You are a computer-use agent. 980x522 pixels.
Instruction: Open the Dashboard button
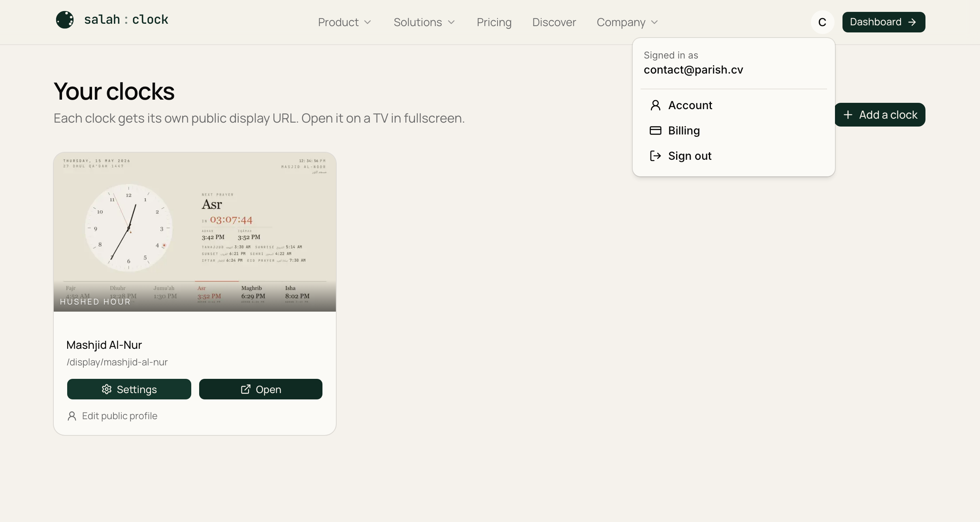(x=884, y=22)
